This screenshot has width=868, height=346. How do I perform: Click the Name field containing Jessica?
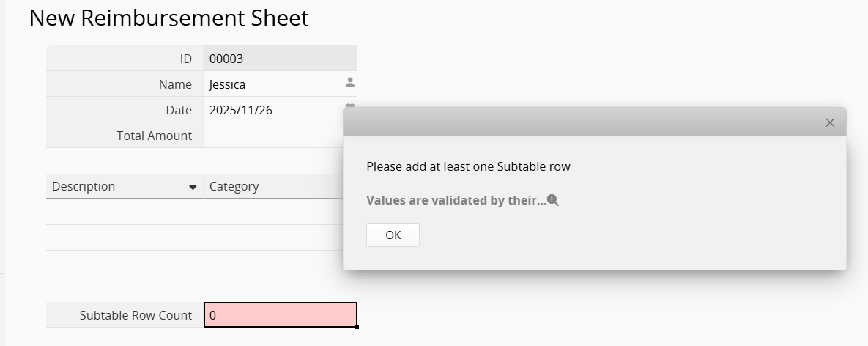coord(271,84)
